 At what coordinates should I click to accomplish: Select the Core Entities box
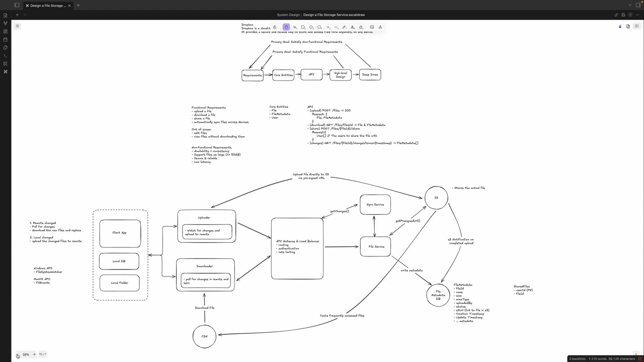(x=283, y=75)
